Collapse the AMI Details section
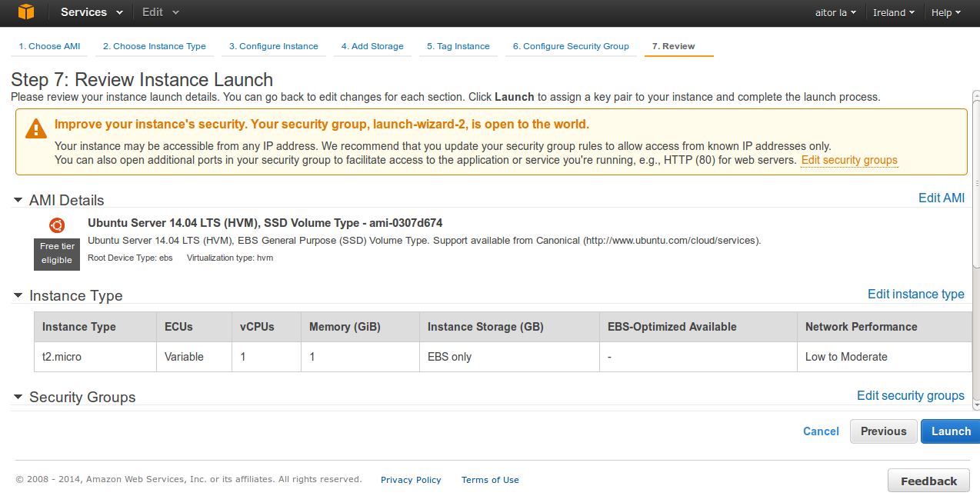This screenshot has height=496, width=980. 18,201
